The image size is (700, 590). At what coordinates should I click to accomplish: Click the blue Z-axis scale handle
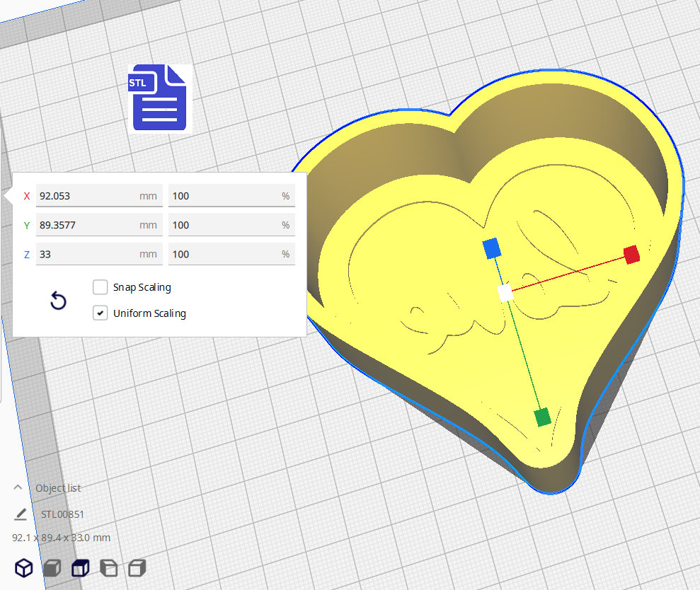click(491, 248)
